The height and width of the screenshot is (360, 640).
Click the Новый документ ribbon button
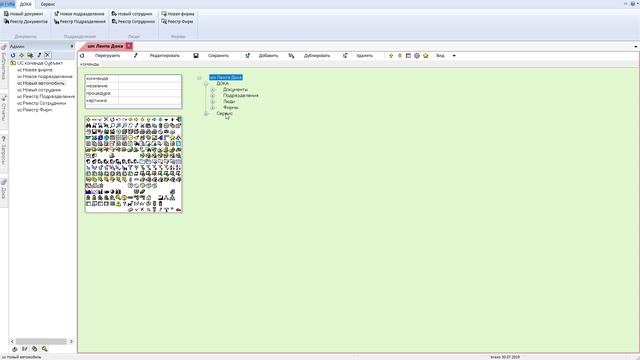24,14
